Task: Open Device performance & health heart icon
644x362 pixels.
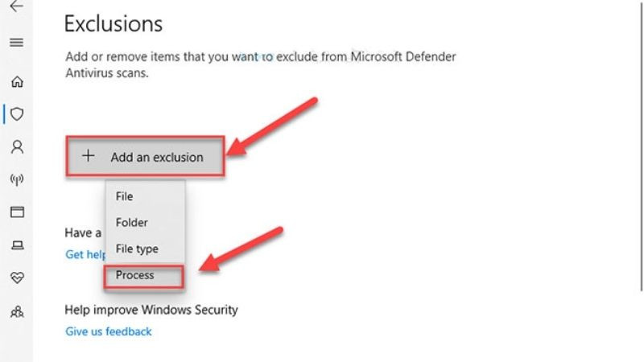Action: click(16, 278)
